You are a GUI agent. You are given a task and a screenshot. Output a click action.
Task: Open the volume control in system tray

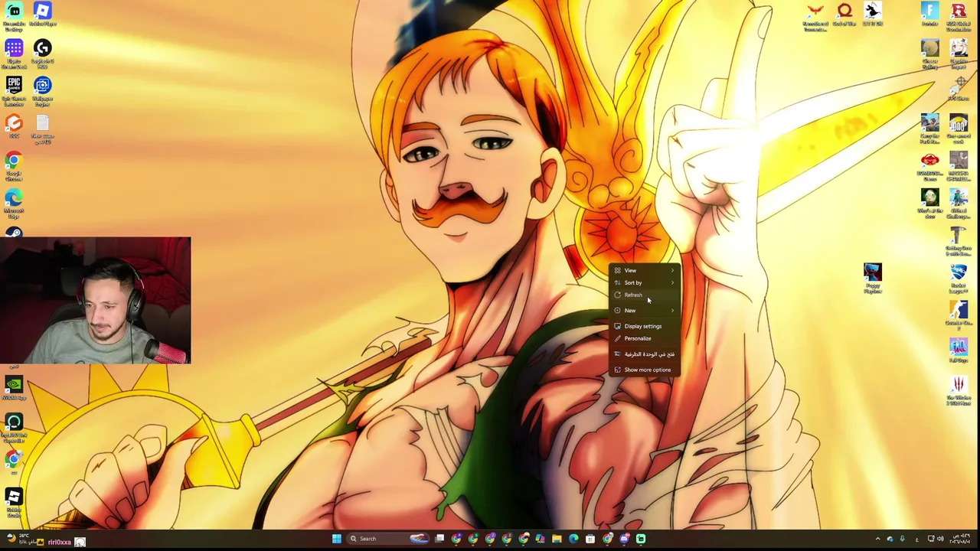click(x=940, y=539)
